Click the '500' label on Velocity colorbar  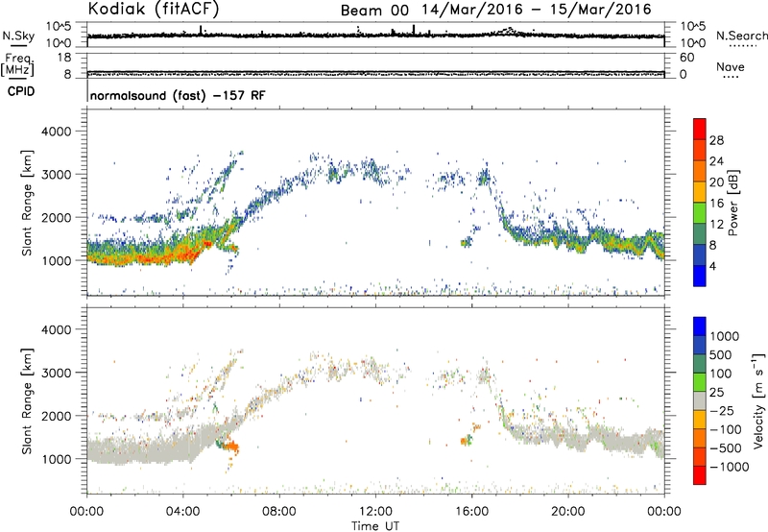pyautogui.click(x=720, y=355)
